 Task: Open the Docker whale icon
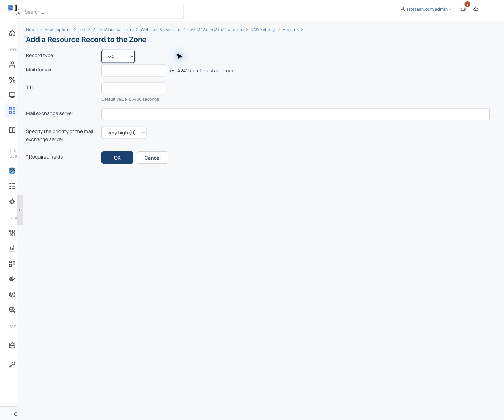tap(12, 279)
